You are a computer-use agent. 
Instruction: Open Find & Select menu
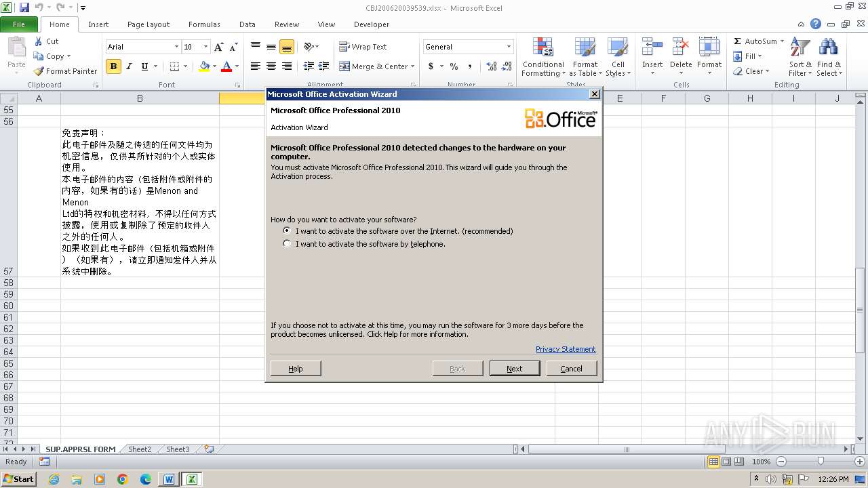tap(829, 57)
